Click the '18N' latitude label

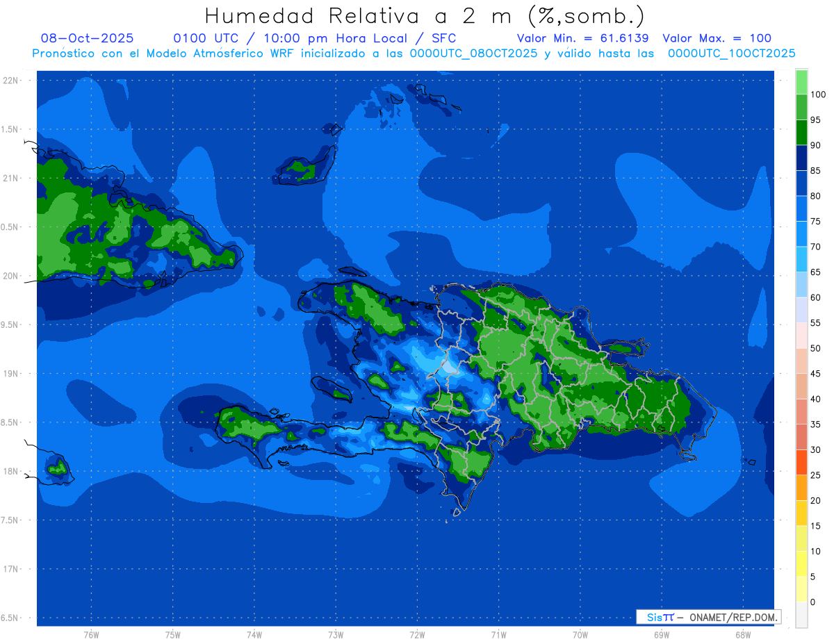pyautogui.click(x=11, y=472)
